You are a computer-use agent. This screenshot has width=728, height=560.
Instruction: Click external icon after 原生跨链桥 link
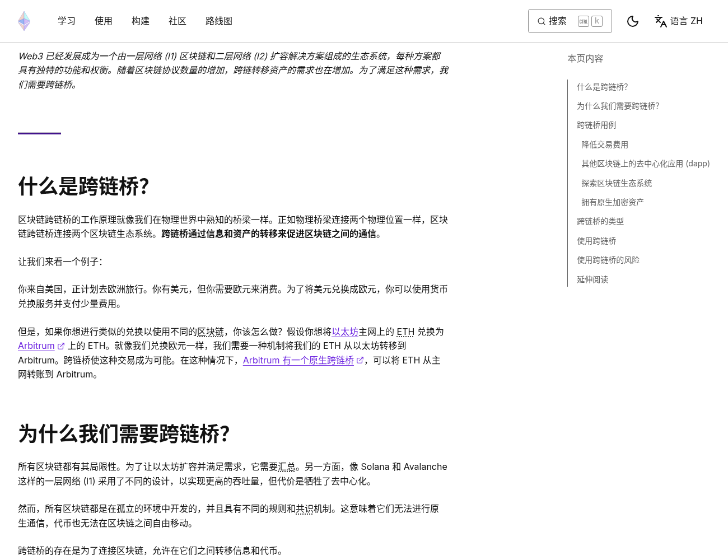point(360,360)
